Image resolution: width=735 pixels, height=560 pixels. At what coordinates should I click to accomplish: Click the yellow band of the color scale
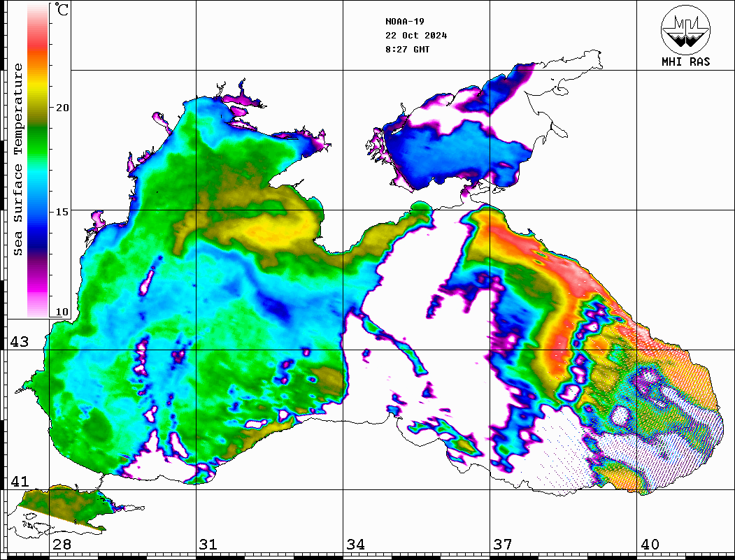[38, 87]
